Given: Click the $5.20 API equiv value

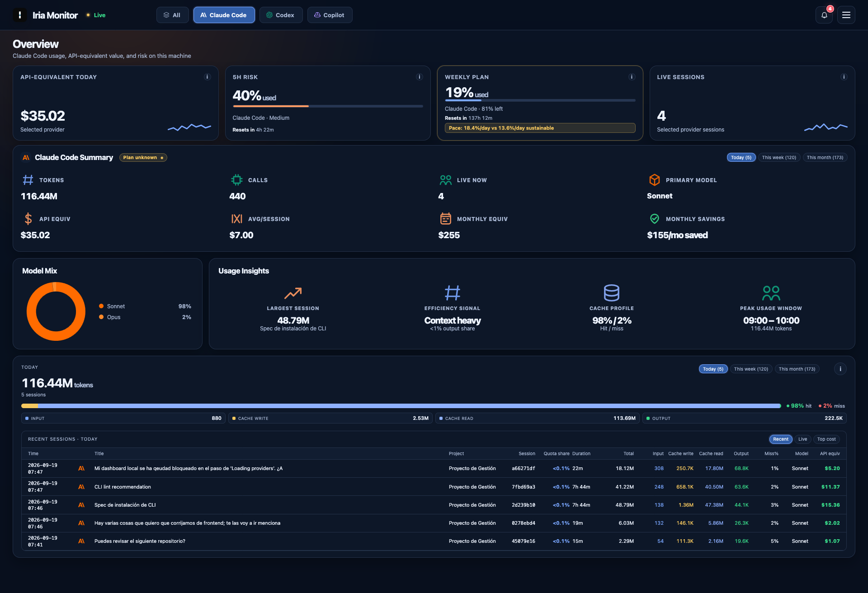Looking at the screenshot, I should coord(832,468).
